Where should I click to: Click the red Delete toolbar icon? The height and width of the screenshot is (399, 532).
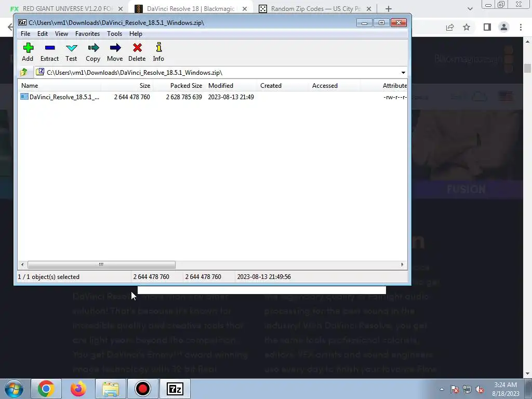pos(137,52)
